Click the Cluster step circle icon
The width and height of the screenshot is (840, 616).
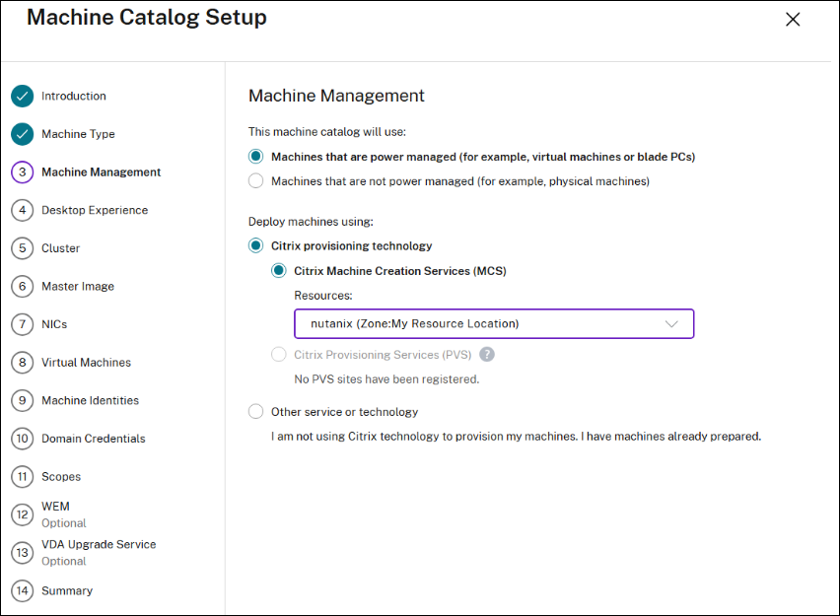click(x=23, y=248)
